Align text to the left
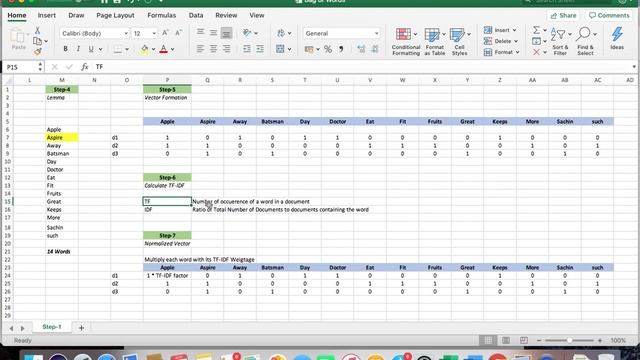Image resolution: width=640 pixels, height=360 pixels. pos(200,49)
